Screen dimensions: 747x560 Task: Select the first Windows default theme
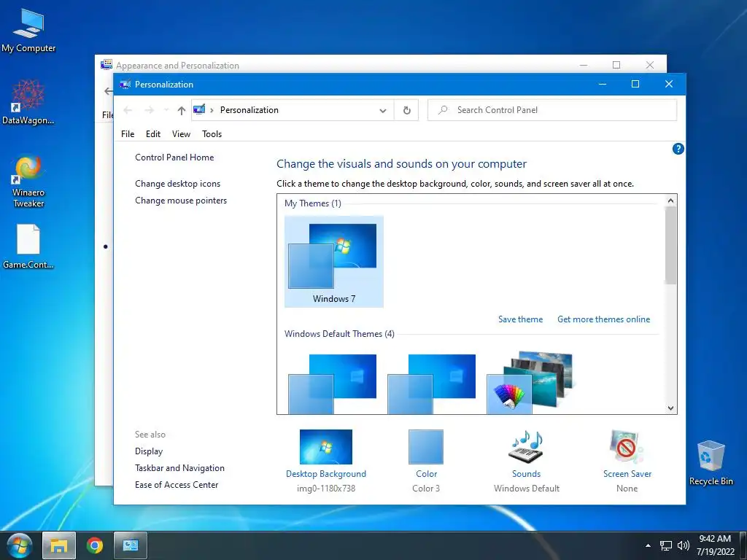click(332, 384)
